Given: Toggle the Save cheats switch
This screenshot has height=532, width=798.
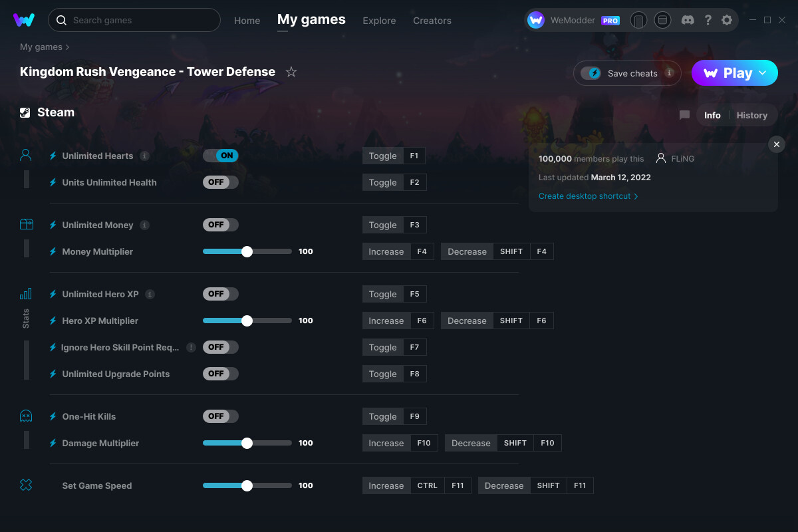Looking at the screenshot, I should click(x=591, y=73).
